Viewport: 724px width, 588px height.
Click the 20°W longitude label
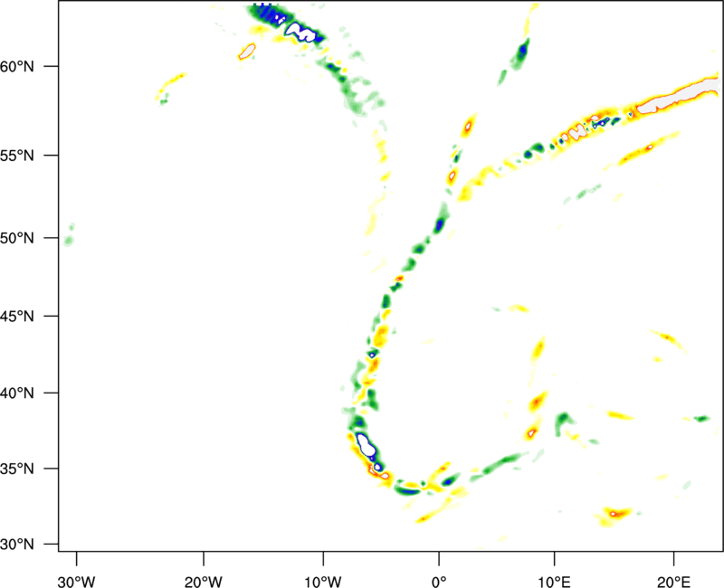204,582
